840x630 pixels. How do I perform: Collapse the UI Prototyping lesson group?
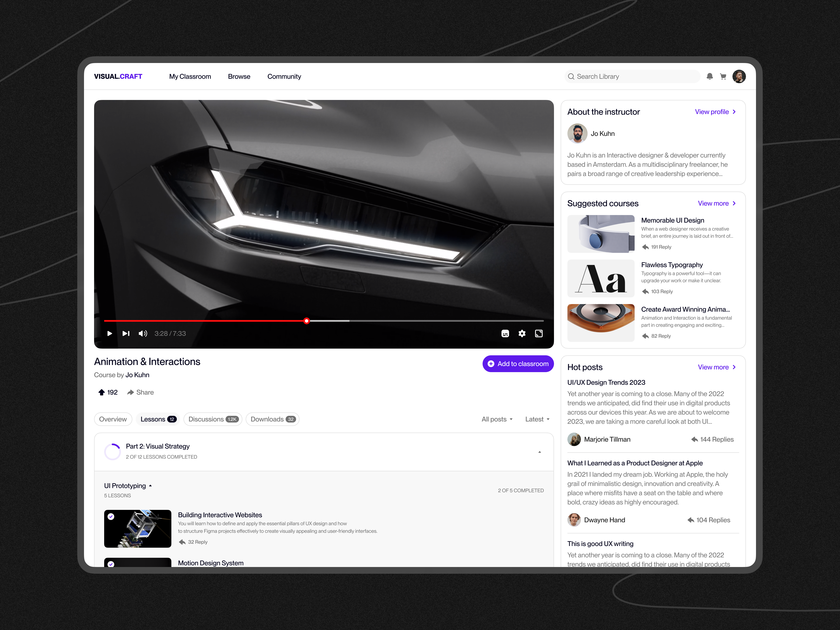pyautogui.click(x=150, y=485)
